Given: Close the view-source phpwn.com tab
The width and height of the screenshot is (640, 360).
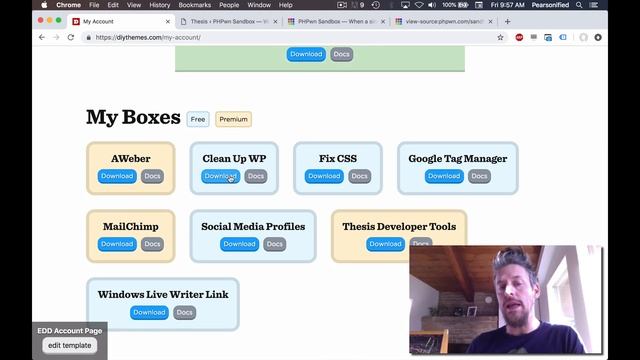Looking at the screenshot, I should point(490,21).
